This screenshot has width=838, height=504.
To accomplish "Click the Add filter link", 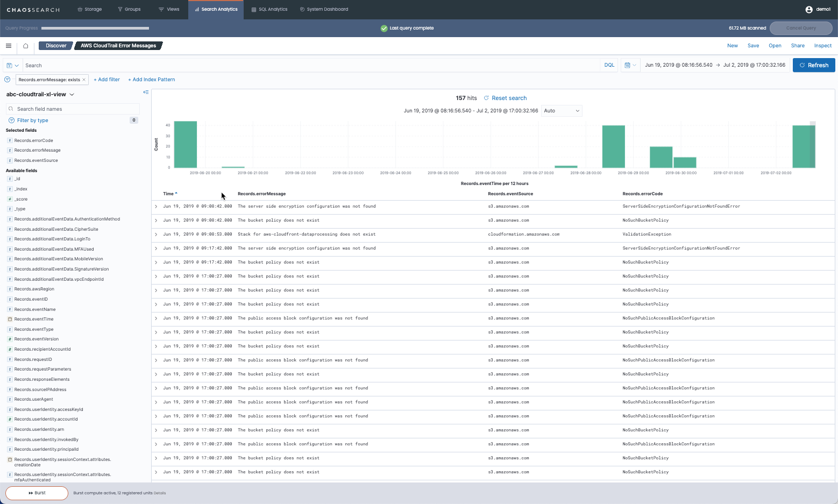I will pos(106,80).
